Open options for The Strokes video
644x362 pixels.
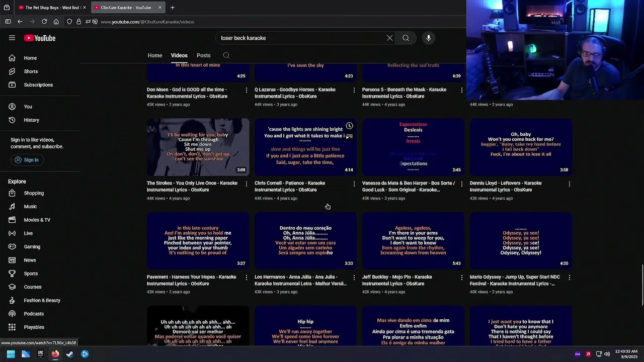click(246, 184)
